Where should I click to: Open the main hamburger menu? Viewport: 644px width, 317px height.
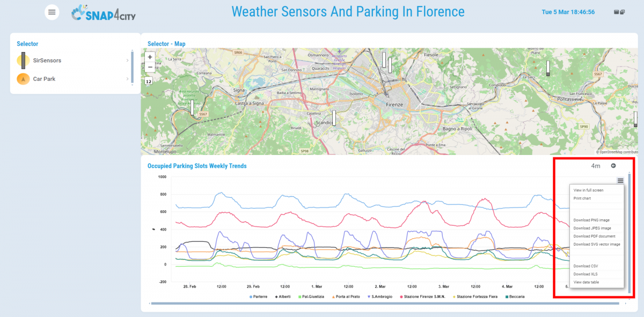[52, 12]
